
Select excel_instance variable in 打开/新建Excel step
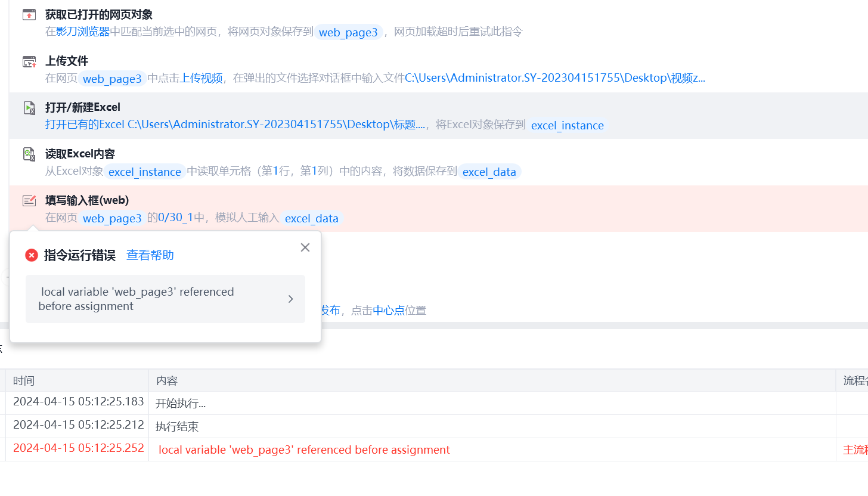tap(568, 125)
